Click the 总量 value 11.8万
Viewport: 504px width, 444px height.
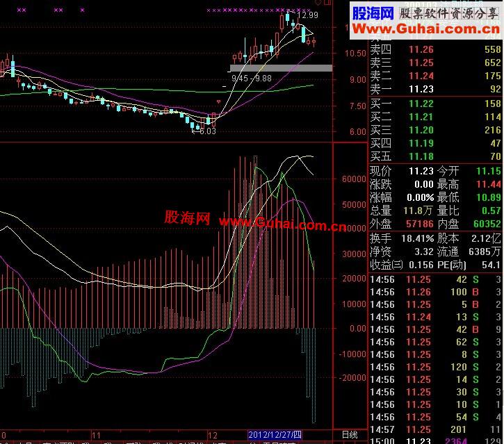point(418,211)
